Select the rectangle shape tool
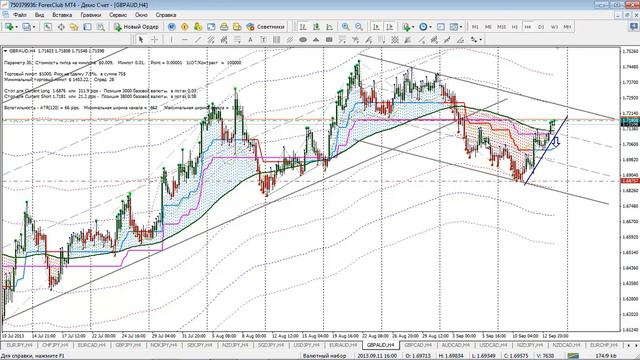This screenshot has height=360, width=640. [x=329, y=40]
